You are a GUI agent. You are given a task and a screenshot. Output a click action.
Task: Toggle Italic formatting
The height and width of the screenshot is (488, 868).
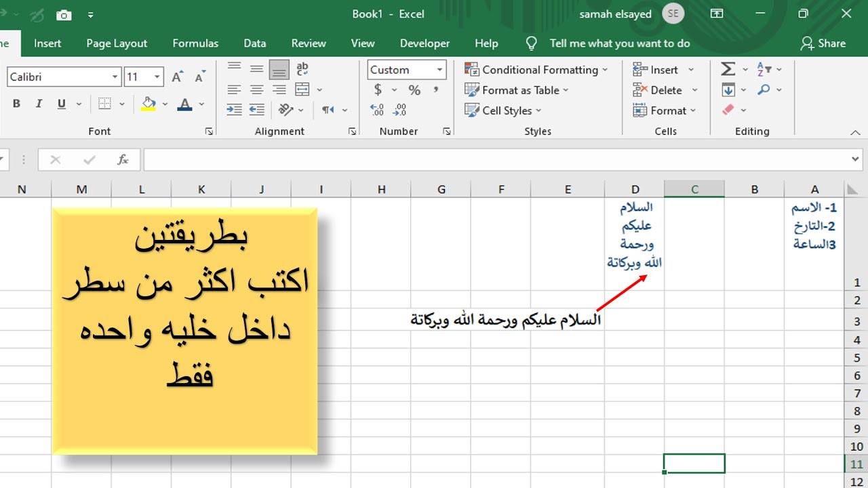point(39,104)
